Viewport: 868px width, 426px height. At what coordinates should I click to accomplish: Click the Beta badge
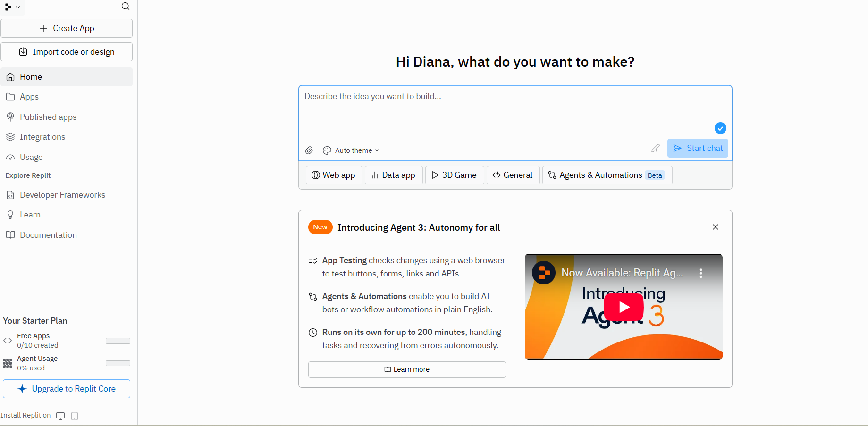(x=655, y=175)
